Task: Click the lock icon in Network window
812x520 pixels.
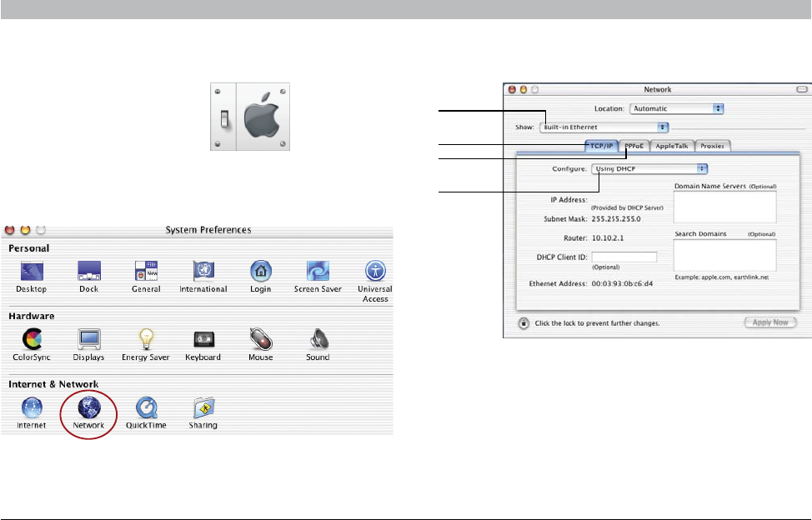Action: point(524,322)
